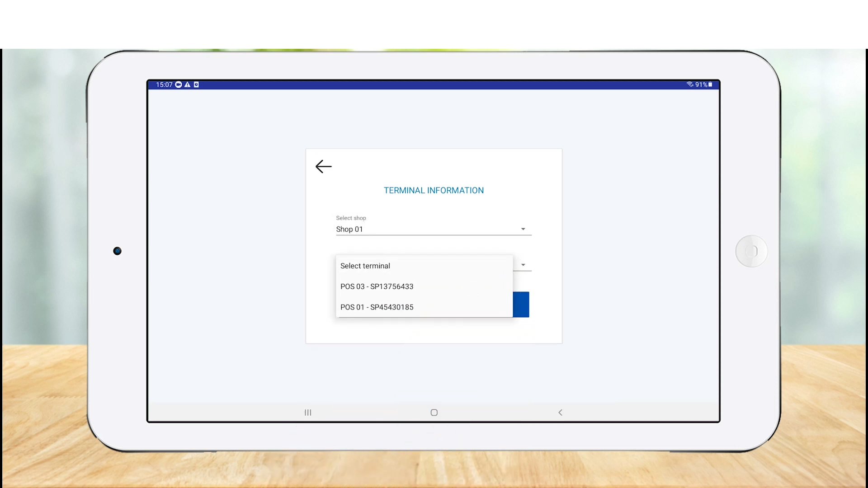This screenshot has width=868, height=488.
Task: Open Android recent apps navigation icon
Action: coord(308,413)
